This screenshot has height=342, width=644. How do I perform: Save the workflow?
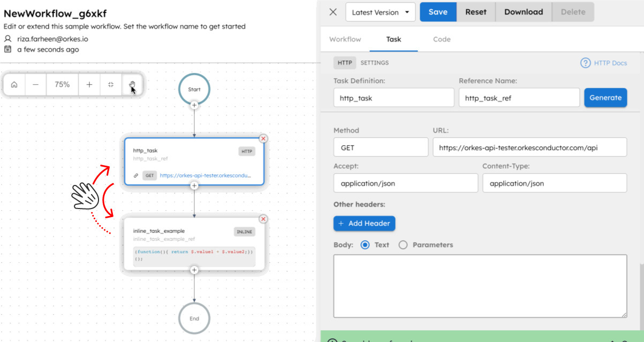[x=438, y=12]
